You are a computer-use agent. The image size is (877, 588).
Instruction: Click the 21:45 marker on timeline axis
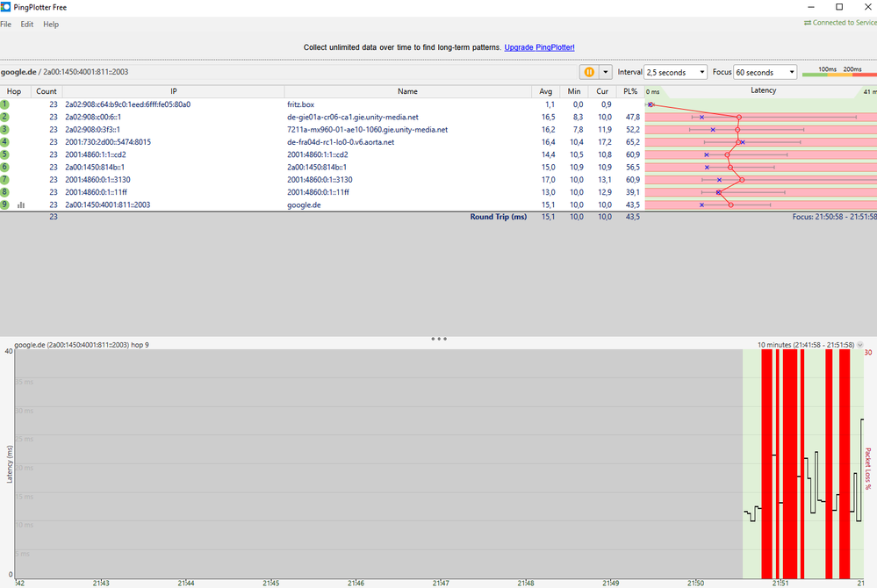(x=271, y=583)
